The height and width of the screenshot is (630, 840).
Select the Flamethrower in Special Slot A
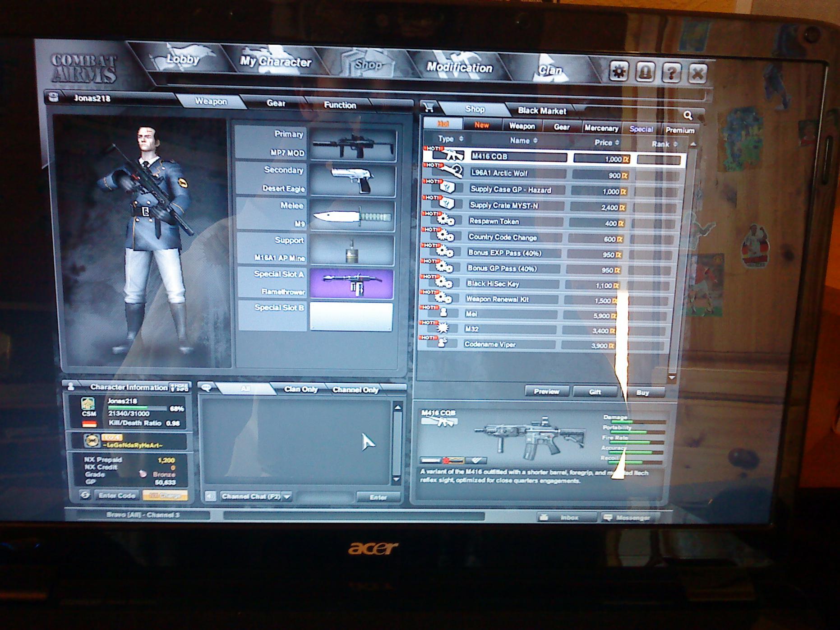[351, 284]
